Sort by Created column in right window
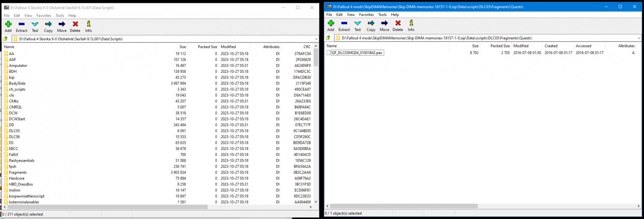The height and width of the screenshot is (219, 644). 551,46
